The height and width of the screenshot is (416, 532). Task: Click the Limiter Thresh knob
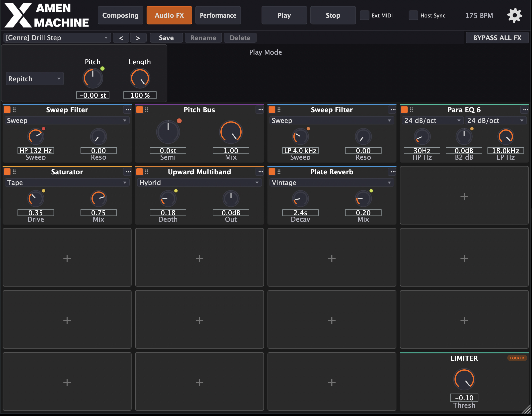click(x=464, y=379)
